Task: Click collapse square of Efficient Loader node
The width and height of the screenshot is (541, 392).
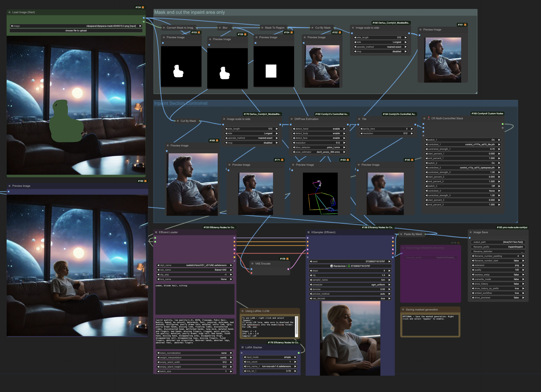Action: tap(156, 232)
